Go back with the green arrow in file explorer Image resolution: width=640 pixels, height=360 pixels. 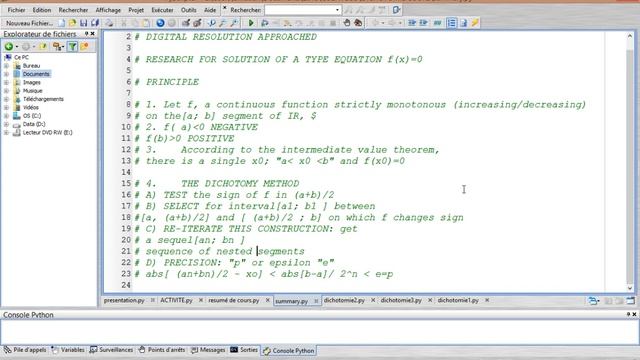coord(9,47)
